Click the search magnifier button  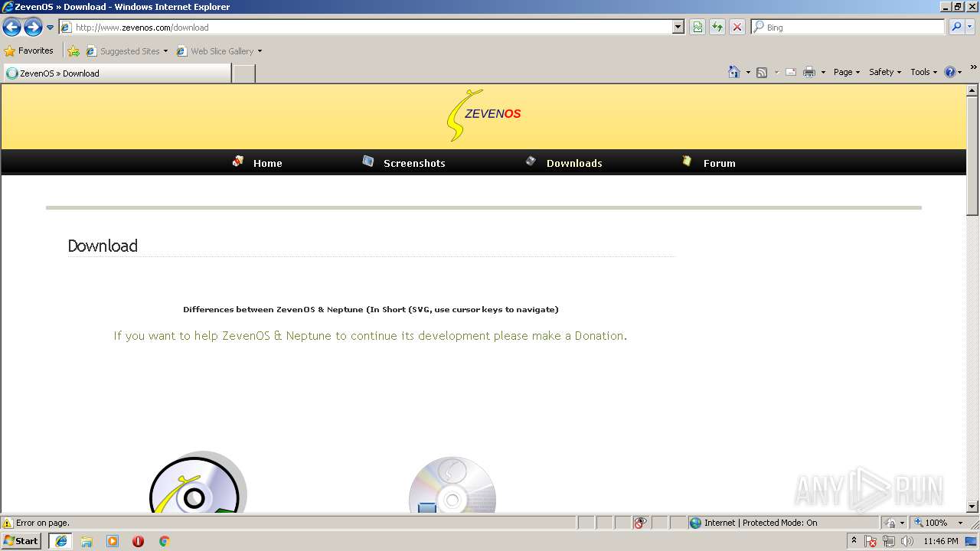tap(955, 27)
